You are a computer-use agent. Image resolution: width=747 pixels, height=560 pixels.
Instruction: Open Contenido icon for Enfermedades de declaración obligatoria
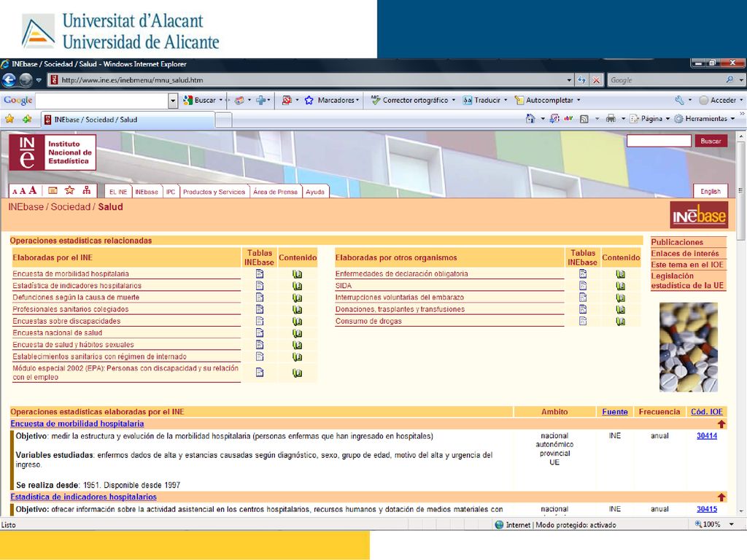pyautogui.click(x=620, y=274)
